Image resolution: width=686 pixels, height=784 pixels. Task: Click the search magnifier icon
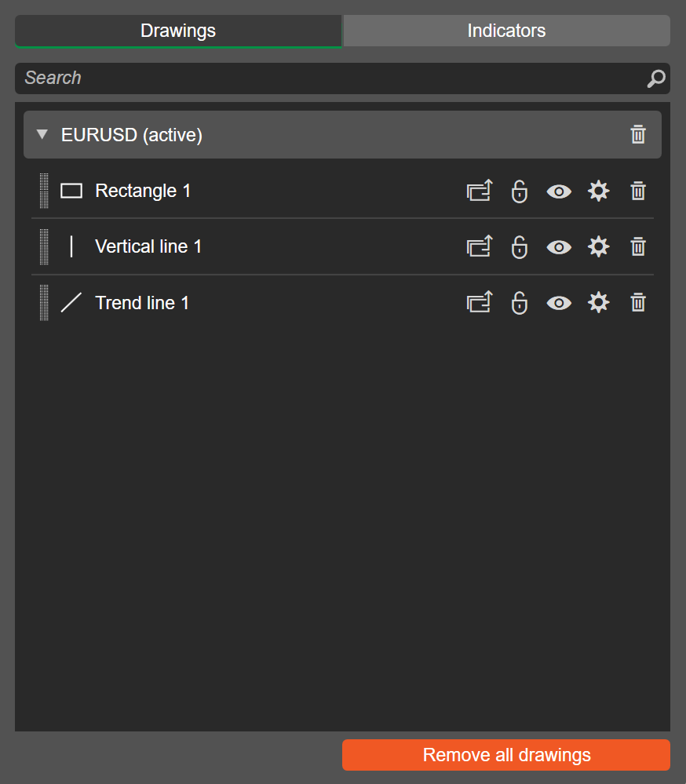click(x=655, y=78)
